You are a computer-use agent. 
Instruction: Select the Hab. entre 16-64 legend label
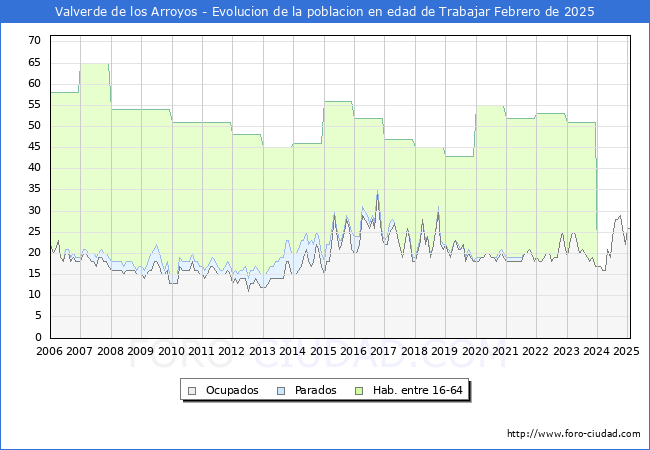tap(417, 390)
